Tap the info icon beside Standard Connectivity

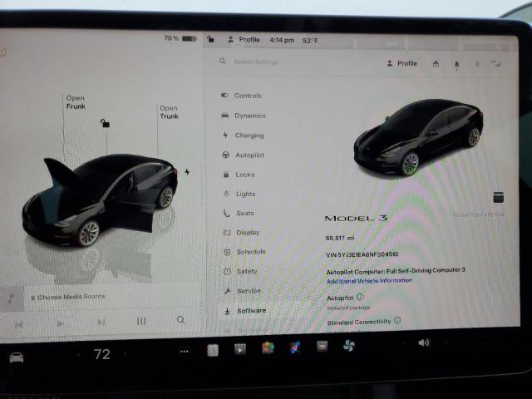(x=397, y=320)
